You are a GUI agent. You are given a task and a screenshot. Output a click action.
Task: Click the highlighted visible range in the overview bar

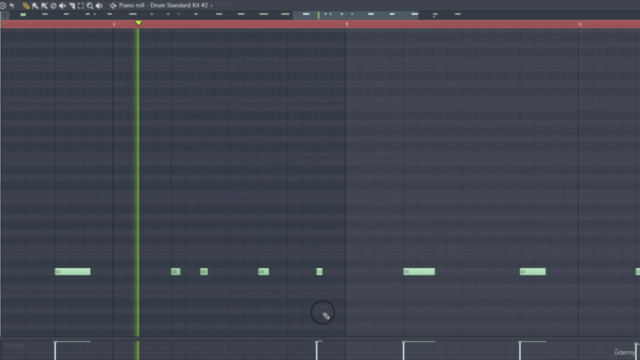[356, 15]
